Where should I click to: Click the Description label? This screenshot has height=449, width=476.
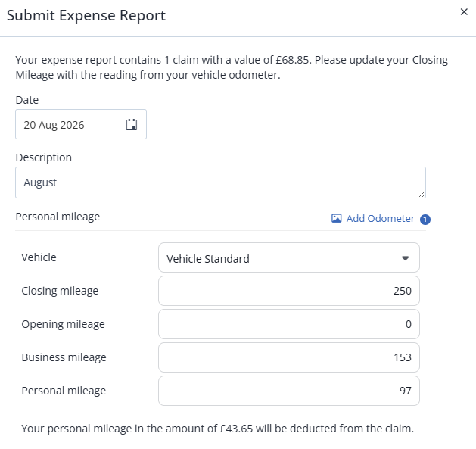click(44, 157)
